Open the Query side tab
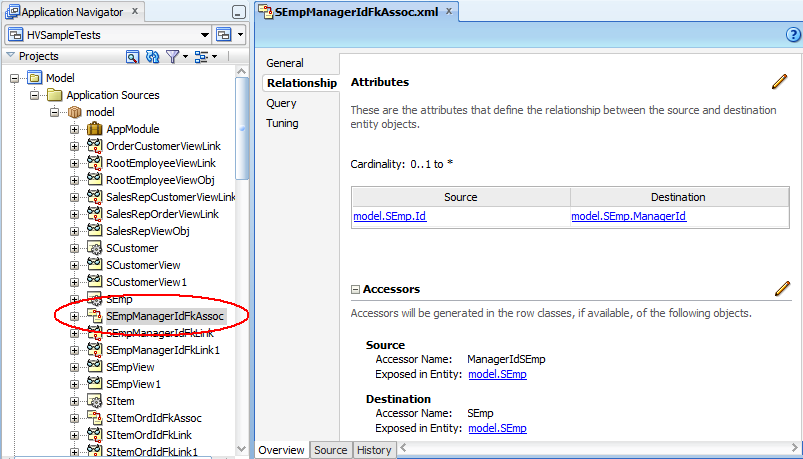The image size is (803, 459). click(281, 103)
